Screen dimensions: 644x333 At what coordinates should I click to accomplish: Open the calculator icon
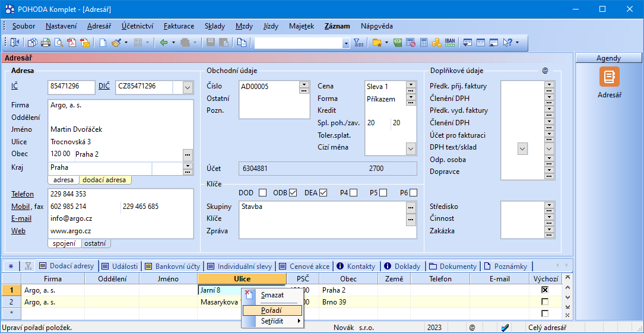(x=423, y=42)
